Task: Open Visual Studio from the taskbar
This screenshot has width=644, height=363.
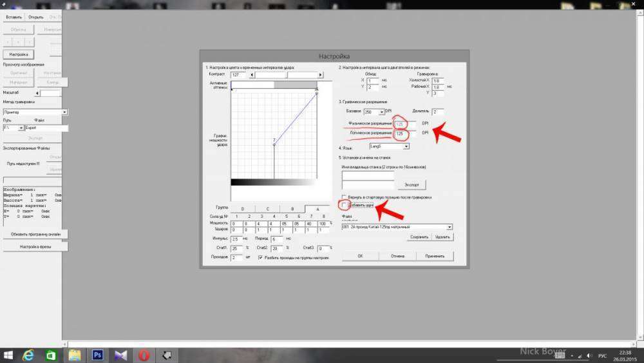Action: pos(122,354)
